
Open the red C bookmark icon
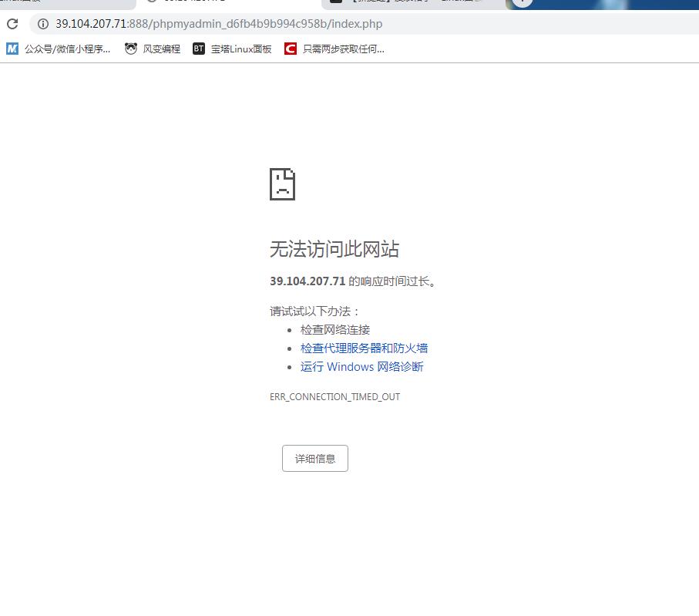tap(291, 49)
